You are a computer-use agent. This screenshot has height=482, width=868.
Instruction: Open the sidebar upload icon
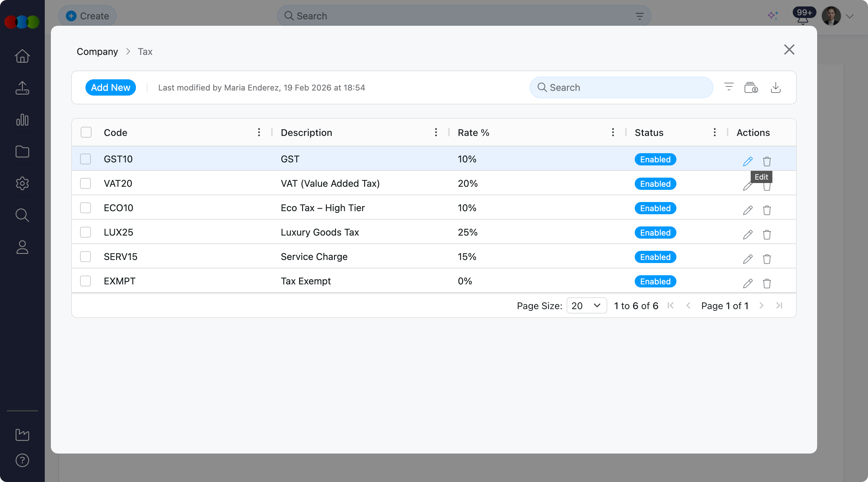(x=22, y=88)
